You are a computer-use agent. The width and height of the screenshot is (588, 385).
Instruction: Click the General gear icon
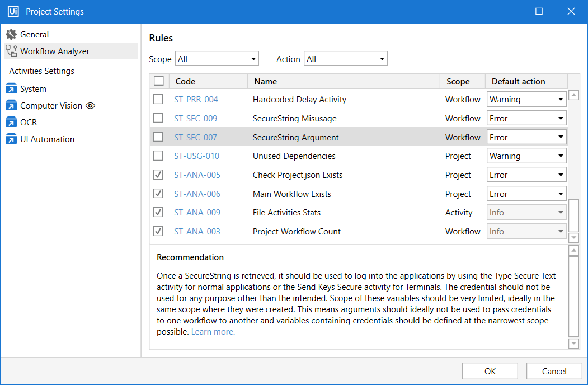(11, 34)
